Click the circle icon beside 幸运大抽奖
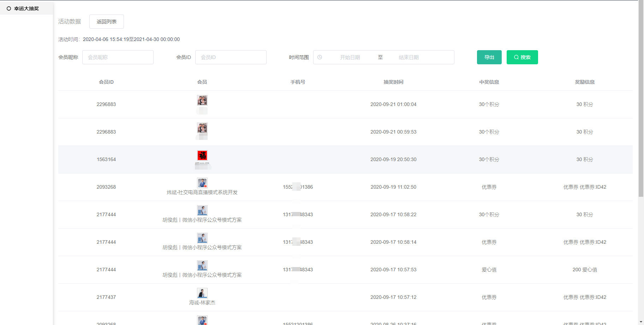Viewport: 644px width, 325px height. point(9,8)
